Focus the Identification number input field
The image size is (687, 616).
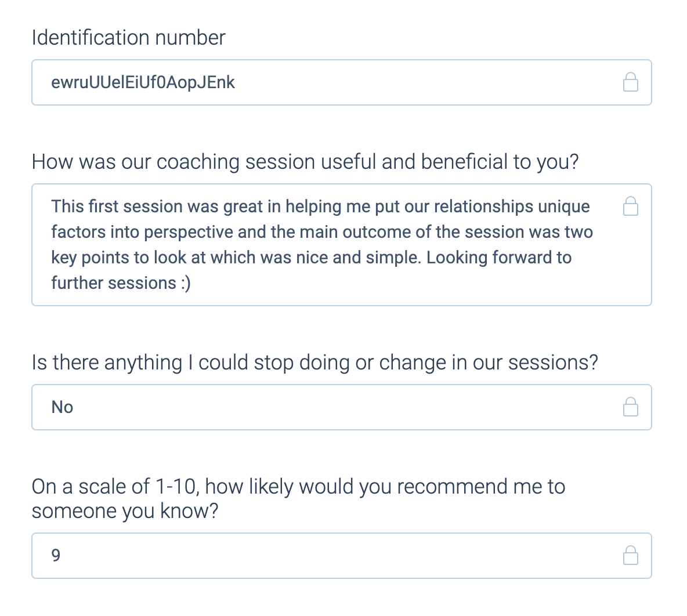342,82
